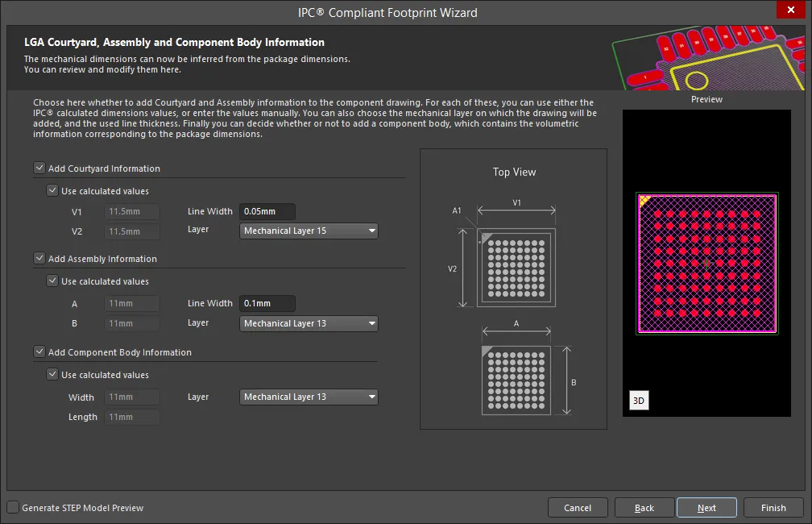Click the assembly A/B dimension diagram
Screen dimensions: 812x524
pyautogui.click(x=528, y=368)
